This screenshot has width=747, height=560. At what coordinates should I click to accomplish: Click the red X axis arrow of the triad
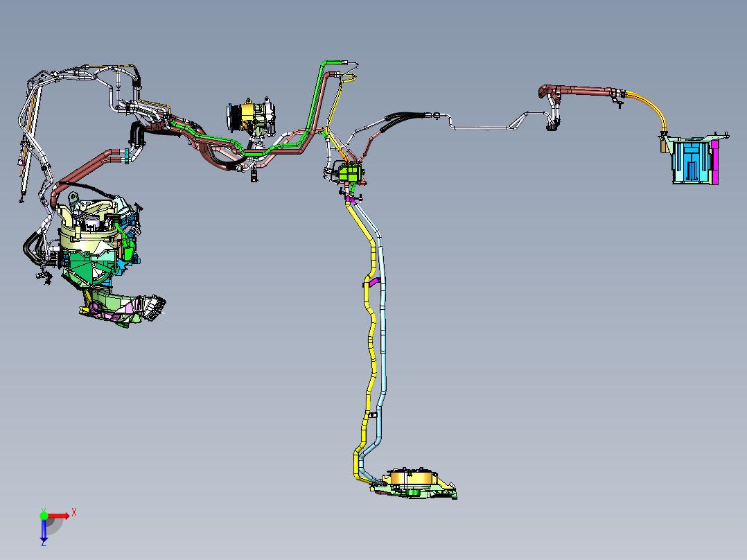(60, 516)
